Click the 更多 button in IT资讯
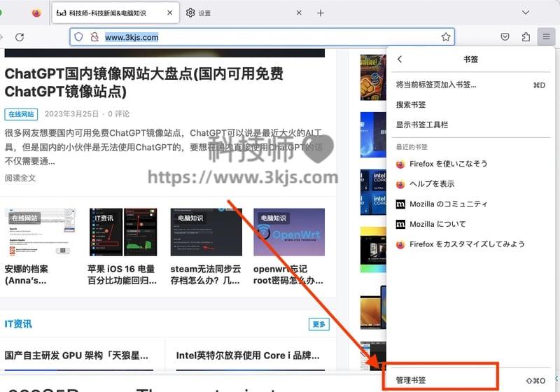This screenshot has height=392, width=560. click(x=319, y=324)
